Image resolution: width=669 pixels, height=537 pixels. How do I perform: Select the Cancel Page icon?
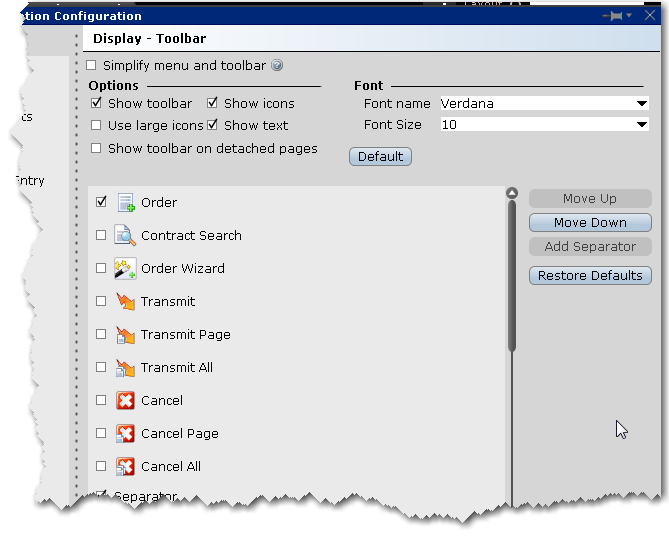(126, 434)
